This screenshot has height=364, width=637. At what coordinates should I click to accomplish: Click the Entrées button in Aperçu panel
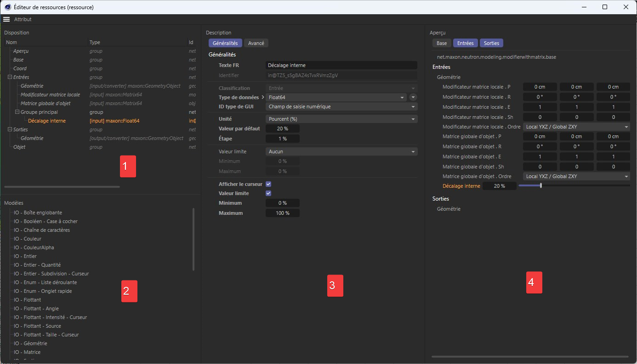pos(465,43)
